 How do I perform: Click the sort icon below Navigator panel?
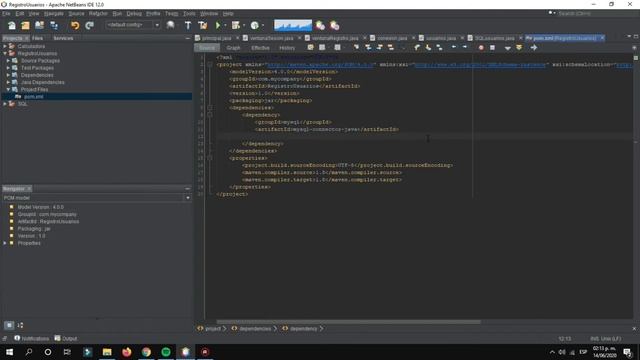tap(20, 325)
